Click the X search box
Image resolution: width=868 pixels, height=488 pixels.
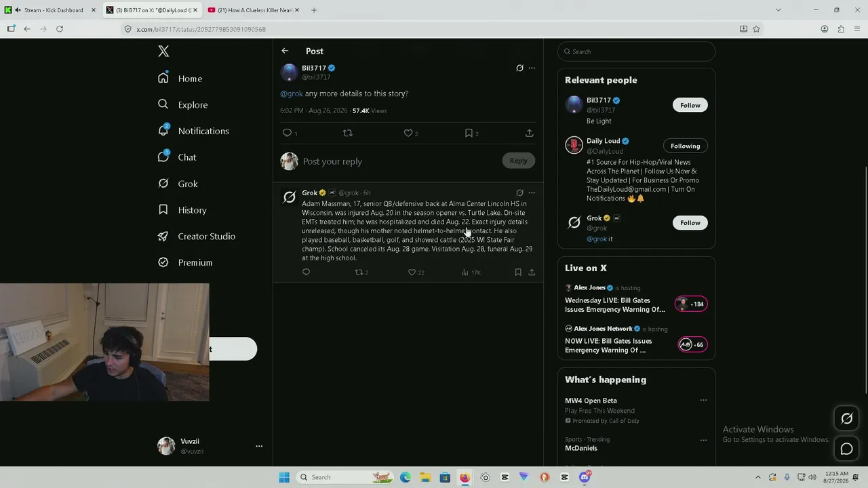[636, 52]
